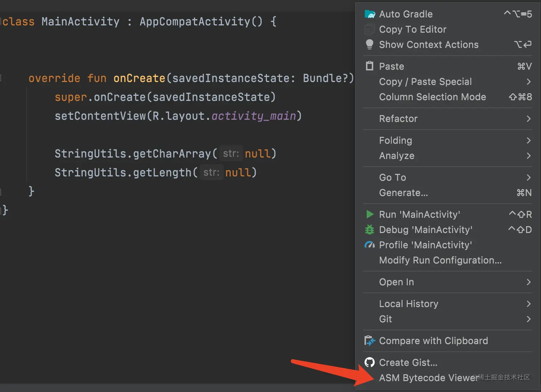Image resolution: width=541 pixels, height=392 pixels.
Task: Click the Compare with Clipboard icon
Action: (370, 341)
